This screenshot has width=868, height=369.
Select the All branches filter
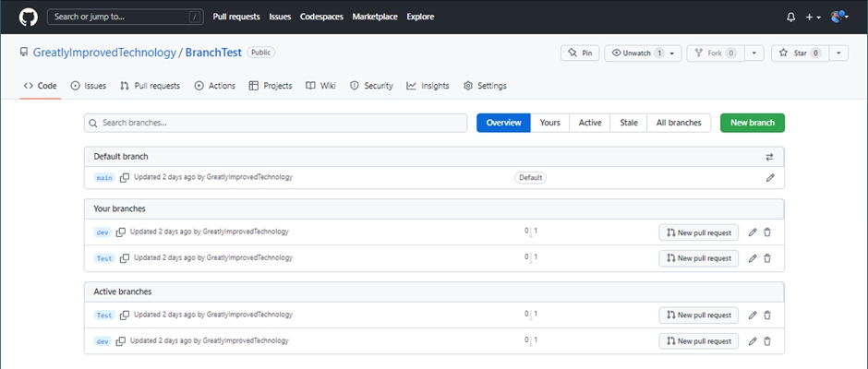click(x=679, y=123)
